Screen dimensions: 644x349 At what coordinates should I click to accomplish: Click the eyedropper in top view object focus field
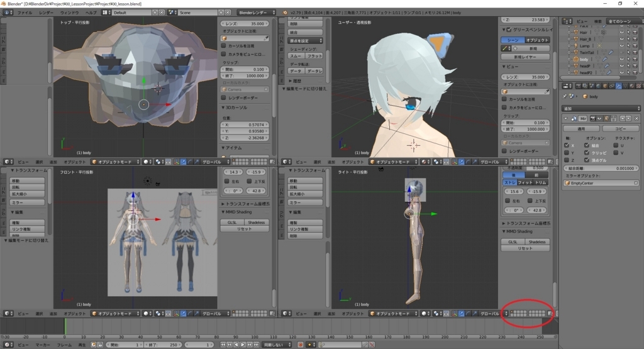tap(266, 38)
